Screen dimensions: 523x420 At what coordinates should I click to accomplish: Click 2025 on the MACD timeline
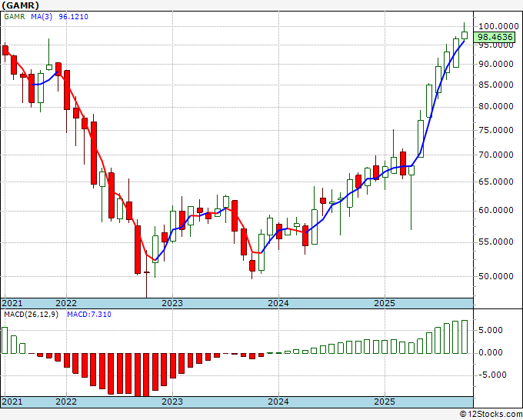coord(385,402)
